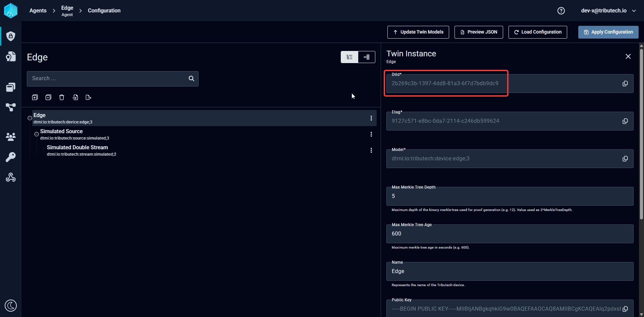Image resolution: width=644 pixels, height=317 pixels.
Task: Open the webhooks sidebar icon
Action: [x=11, y=177]
